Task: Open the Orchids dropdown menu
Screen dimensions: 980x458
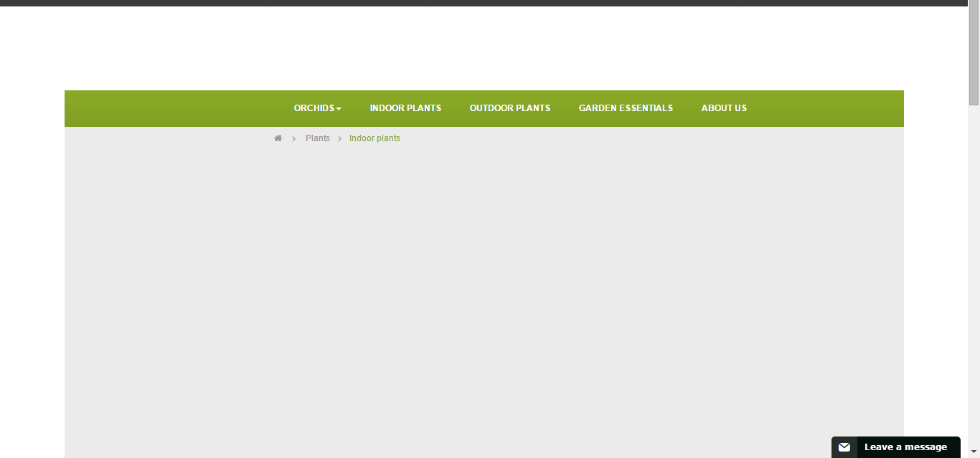Action: click(x=317, y=108)
